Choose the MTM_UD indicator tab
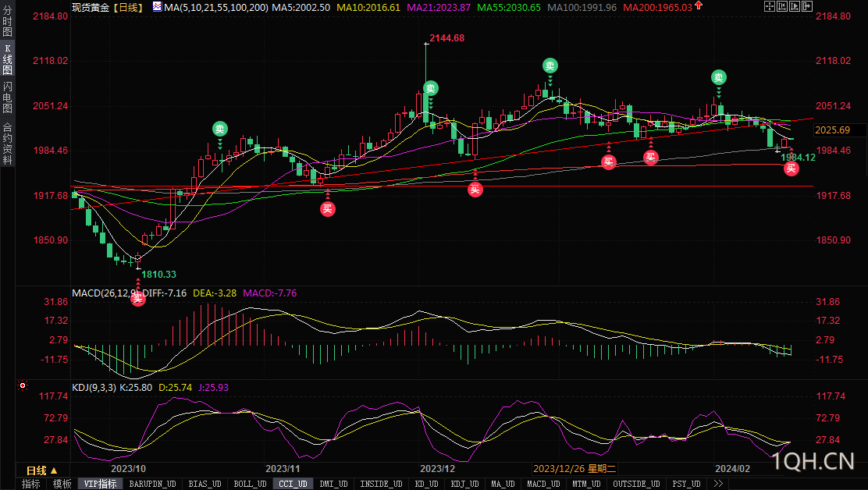Viewport: 868px width, 490px height. pos(586,484)
